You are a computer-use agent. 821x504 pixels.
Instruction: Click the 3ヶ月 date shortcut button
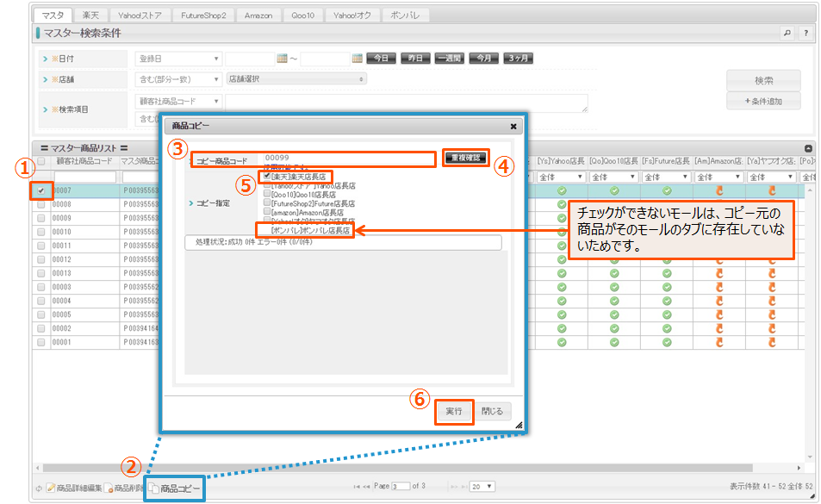click(519, 58)
